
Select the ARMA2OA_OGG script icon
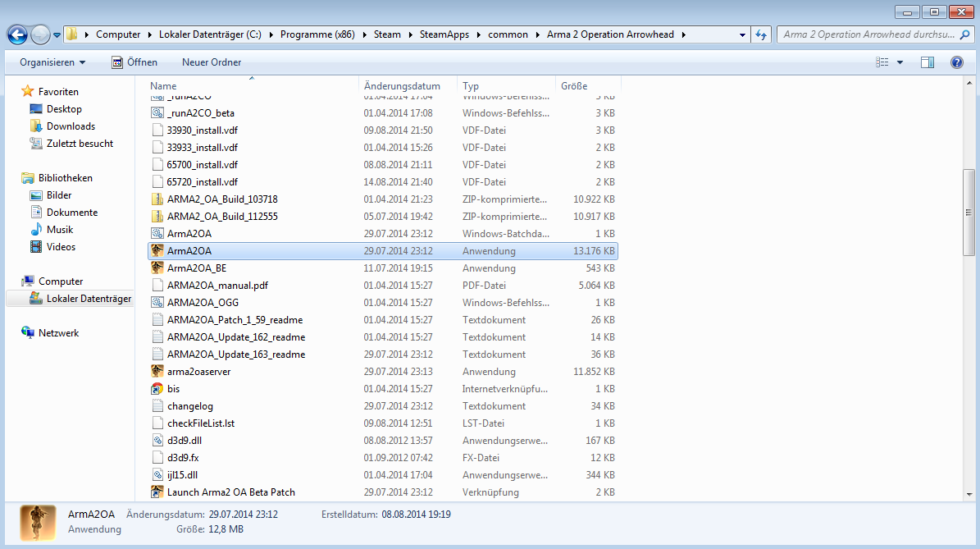click(157, 303)
